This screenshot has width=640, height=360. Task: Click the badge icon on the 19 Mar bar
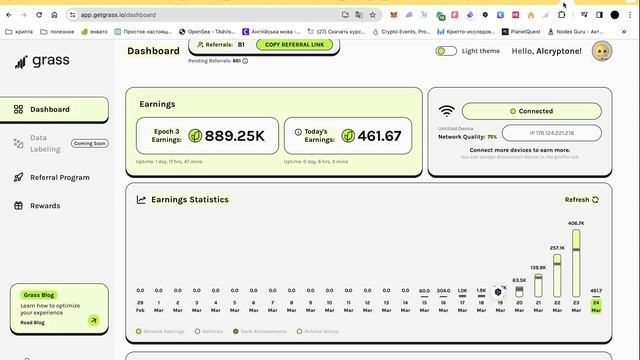[x=498, y=292]
